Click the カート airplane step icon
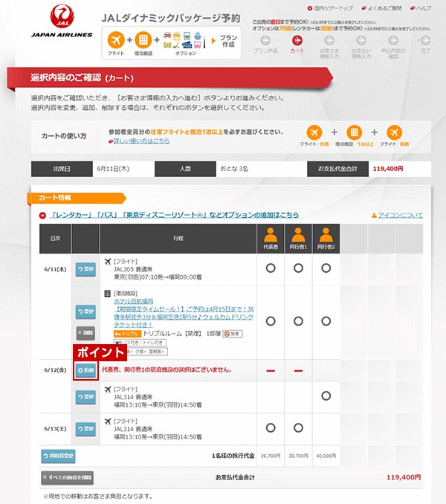446x504 pixels. (298, 40)
